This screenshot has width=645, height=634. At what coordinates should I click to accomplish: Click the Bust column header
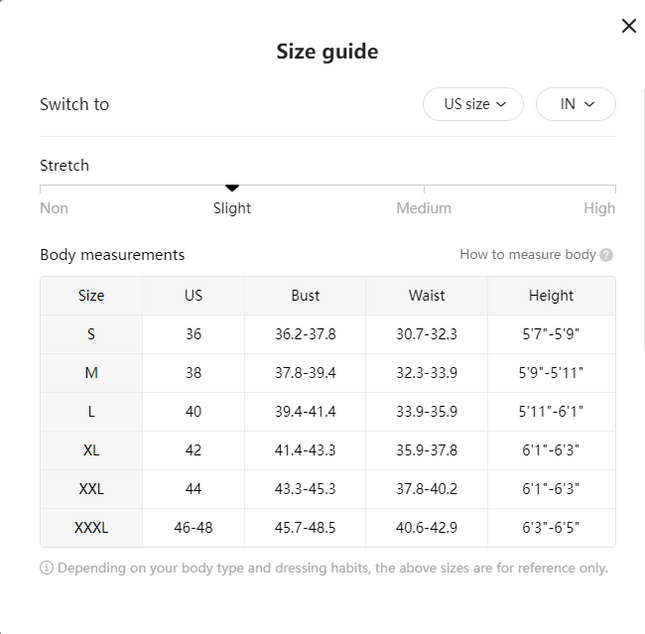305,296
